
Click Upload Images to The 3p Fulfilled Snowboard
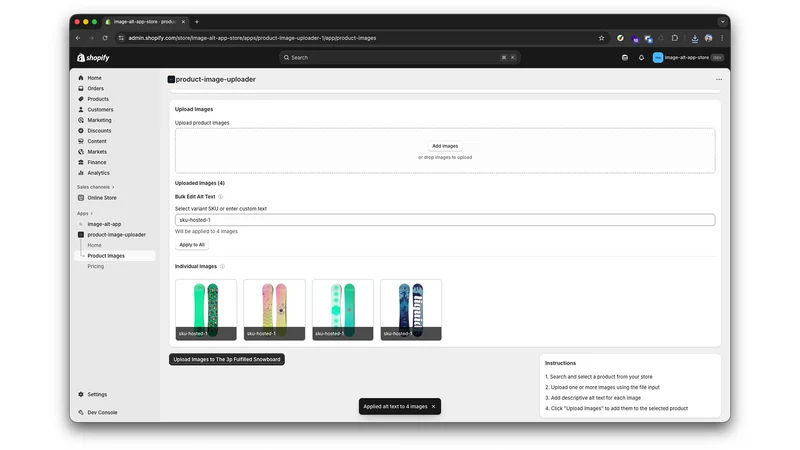[227, 360]
